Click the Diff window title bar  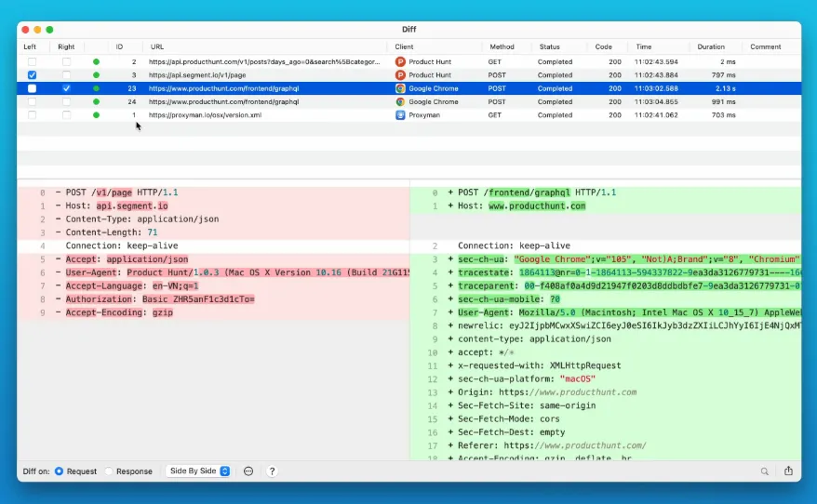(409, 30)
